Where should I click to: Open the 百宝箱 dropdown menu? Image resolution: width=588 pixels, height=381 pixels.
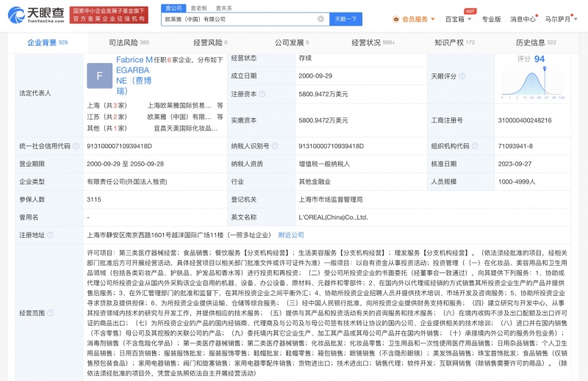click(458, 19)
